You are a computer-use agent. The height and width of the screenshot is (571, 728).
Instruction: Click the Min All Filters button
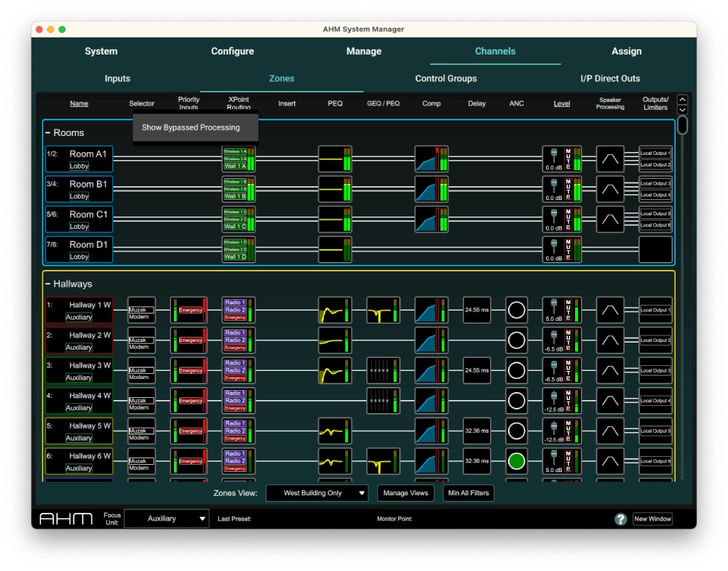(x=467, y=493)
